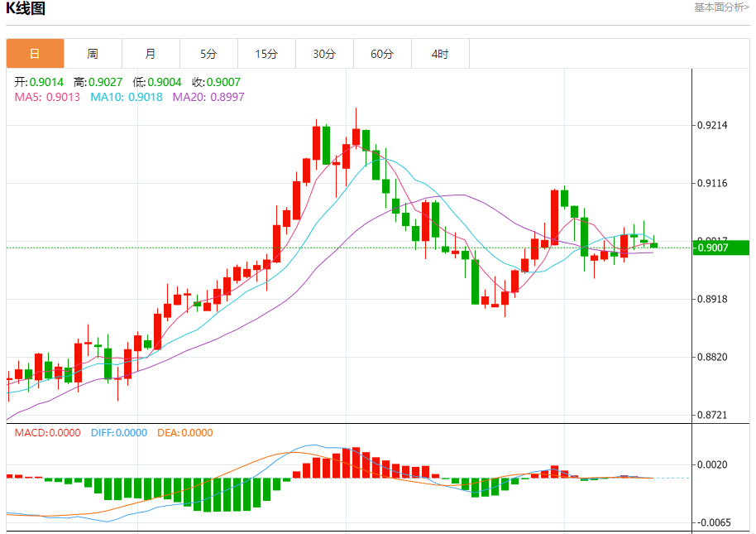Select the 15分 timeframe tab
Screen dimensions: 756x534
(x=266, y=54)
